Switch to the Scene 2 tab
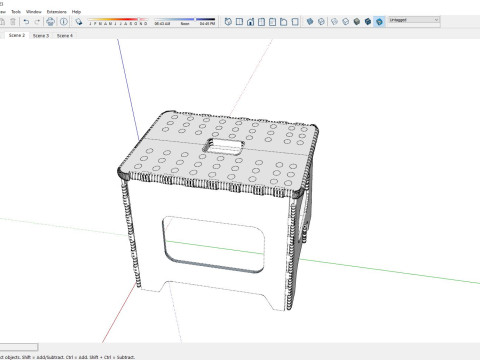Viewport: 480px width, 360px height. [x=17, y=35]
